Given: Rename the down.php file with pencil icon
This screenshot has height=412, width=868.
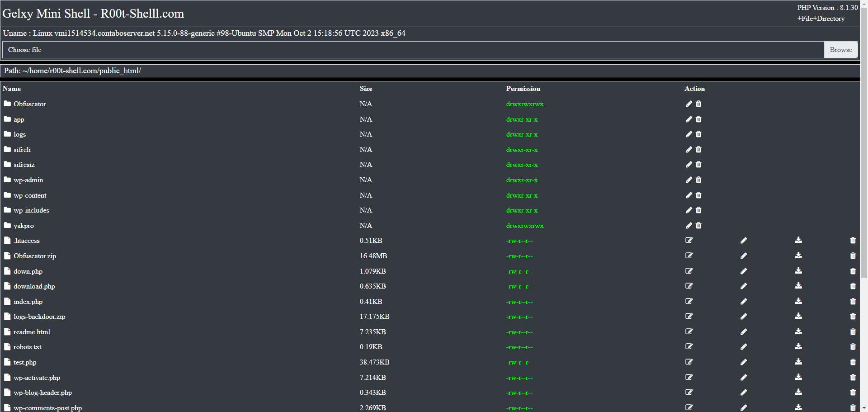Looking at the screenshot, I should 744,271.
